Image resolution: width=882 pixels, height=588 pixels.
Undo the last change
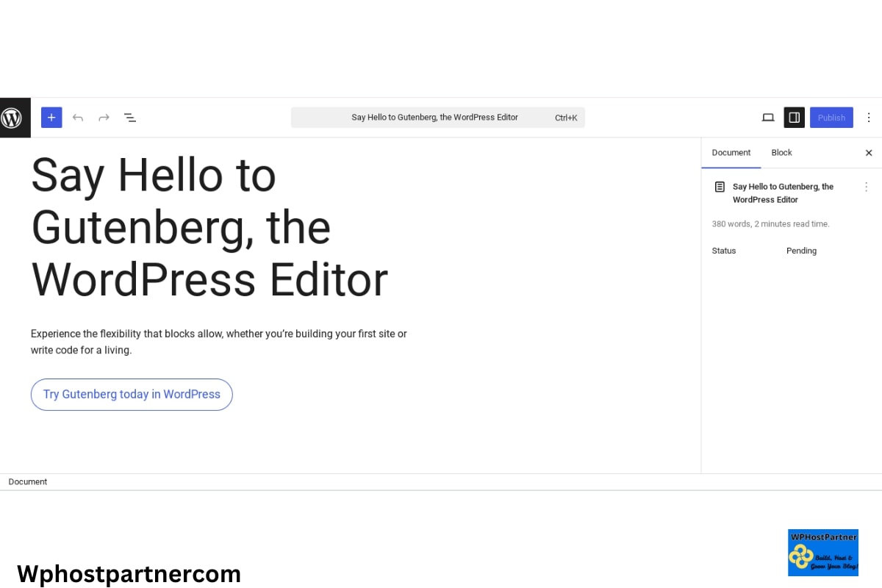78,118
